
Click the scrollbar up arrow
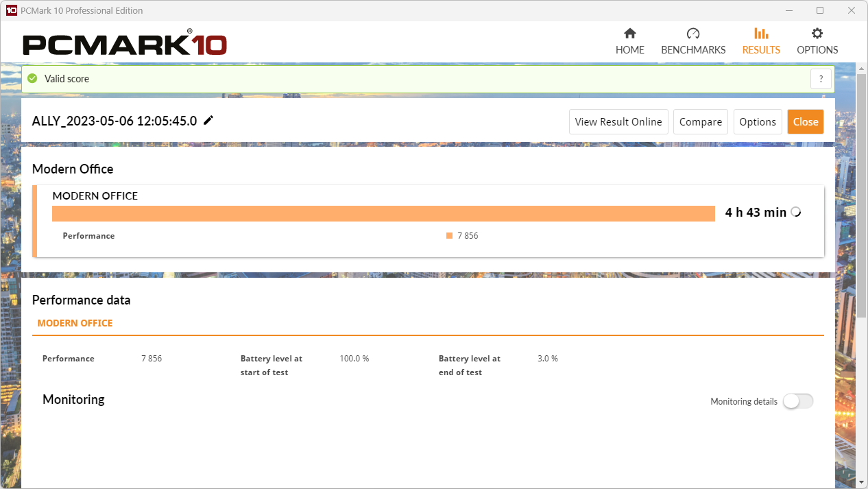click(x=862, y=68)
